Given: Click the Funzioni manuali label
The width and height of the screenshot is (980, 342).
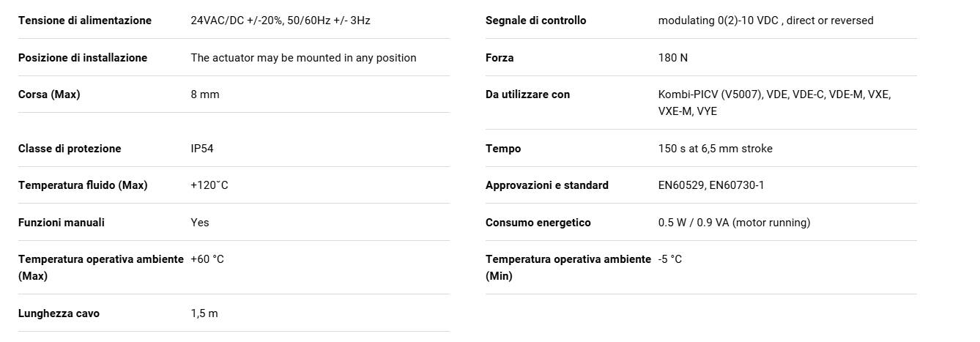Looking at the screenshot, I should (62, 223).
